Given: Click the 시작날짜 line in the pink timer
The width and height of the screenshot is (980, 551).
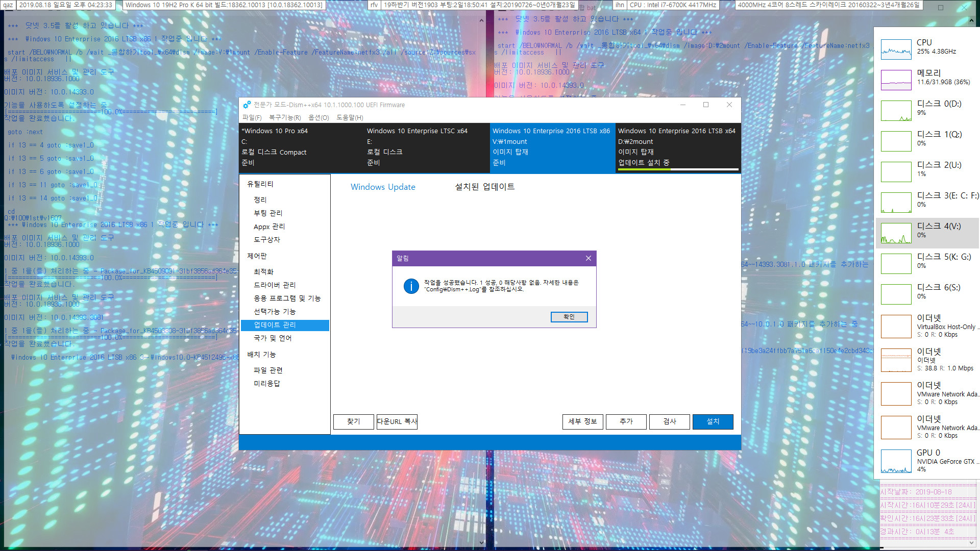Looking at the screenshot, I should (x=916, y=492).
